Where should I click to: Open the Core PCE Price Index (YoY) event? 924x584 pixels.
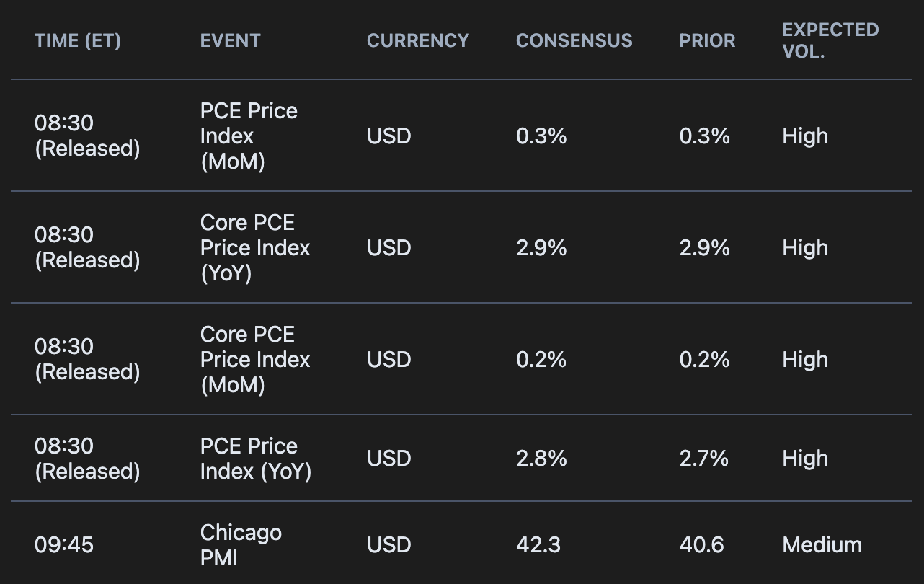click(x=254, y=248)
